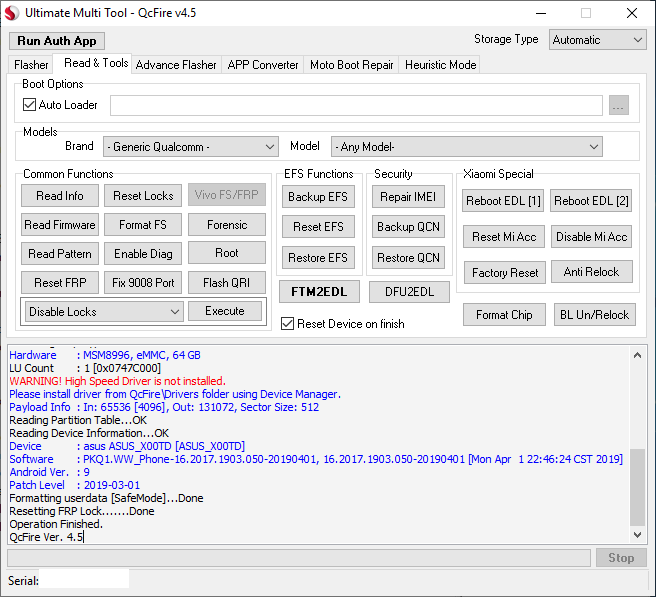The height and width of the screenshot is (597, 656).
Task: Click the QcFire app logo icon
Action: [11, 13]
